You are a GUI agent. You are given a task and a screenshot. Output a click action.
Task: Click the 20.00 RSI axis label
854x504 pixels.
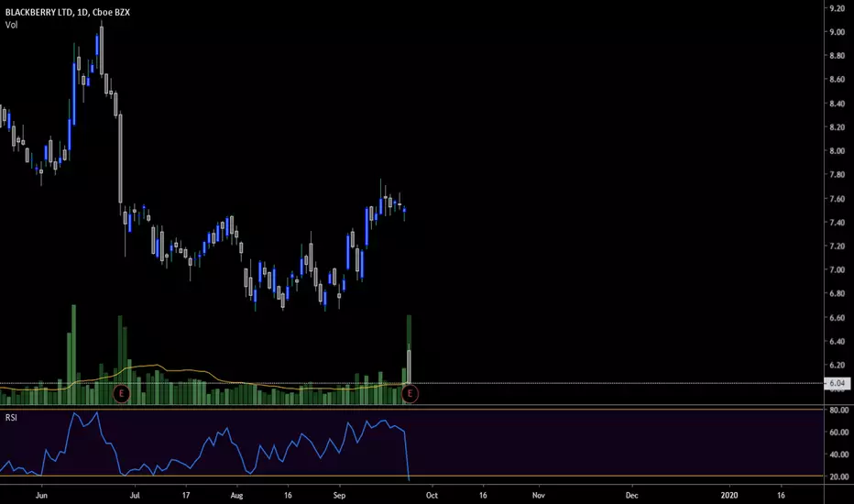point(838,477)
